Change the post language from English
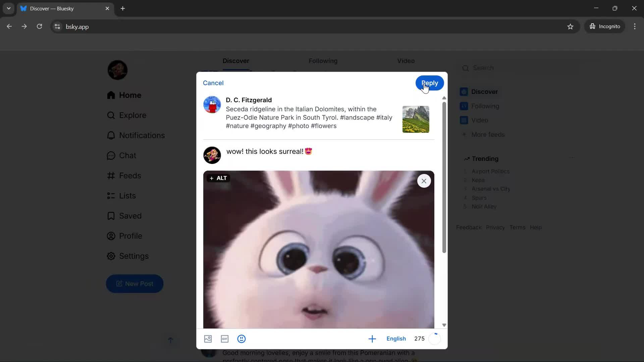Screen dimensions: 644x362 396,339
